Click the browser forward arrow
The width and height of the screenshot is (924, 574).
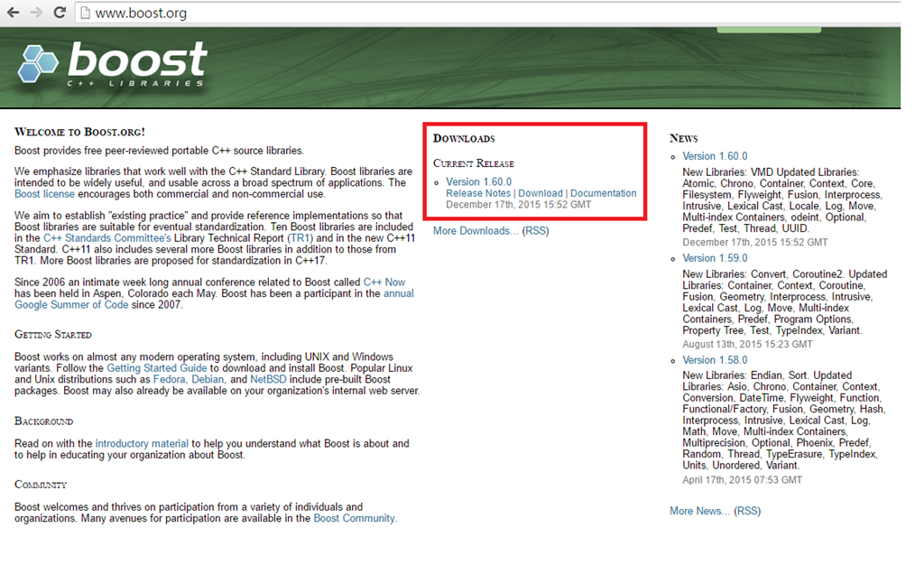[x=36, y=13]
